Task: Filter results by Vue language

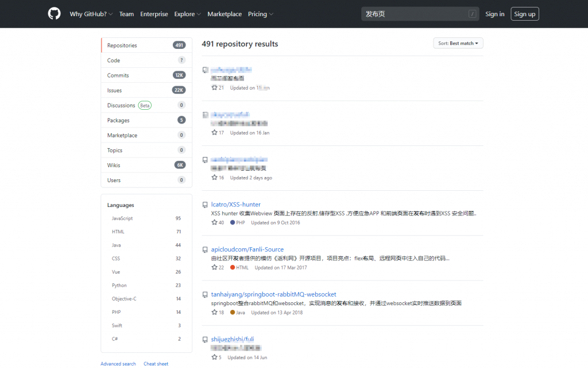Action: click(146, 272)
